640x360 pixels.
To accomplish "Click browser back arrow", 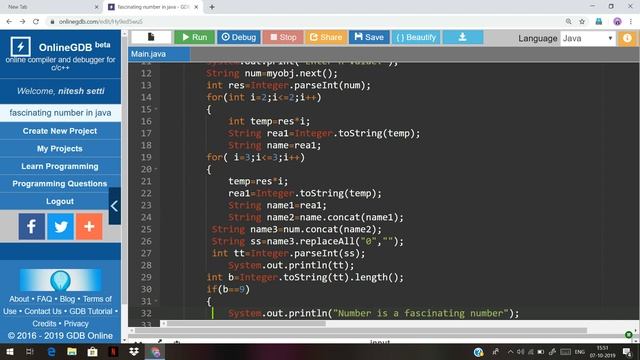I will point(9,22).
